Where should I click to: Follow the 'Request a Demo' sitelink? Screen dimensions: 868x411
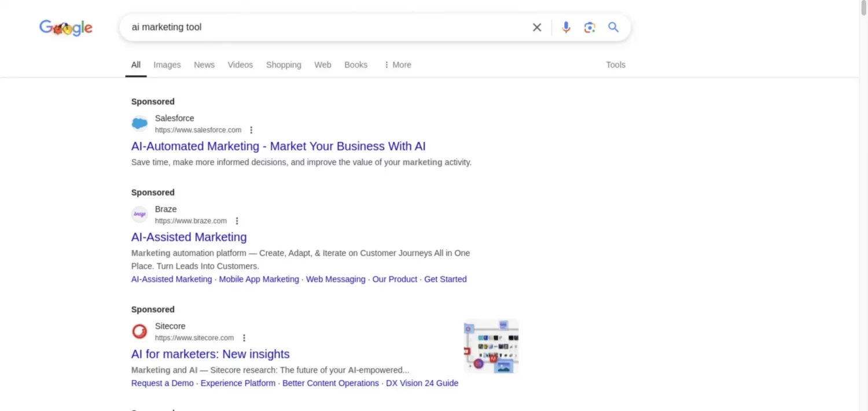pos(163,383)
